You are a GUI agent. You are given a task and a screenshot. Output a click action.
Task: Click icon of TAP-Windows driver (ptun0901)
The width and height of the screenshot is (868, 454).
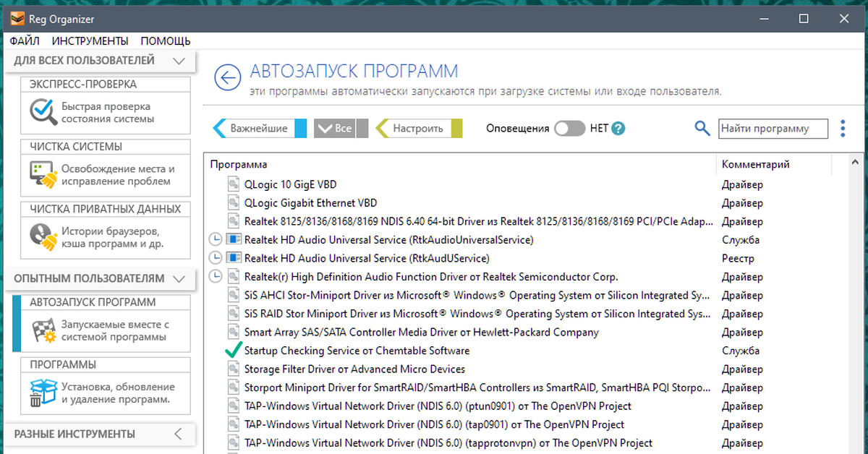click(233, 406)
